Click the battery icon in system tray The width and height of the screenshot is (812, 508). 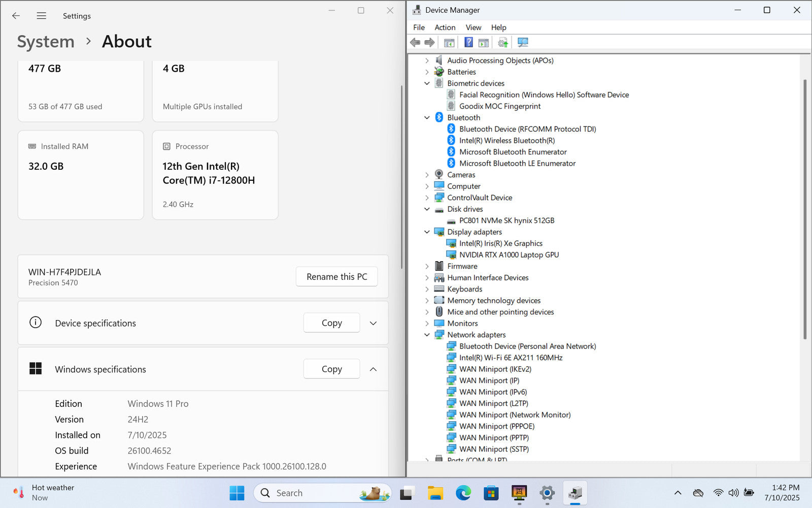[749, 493]
